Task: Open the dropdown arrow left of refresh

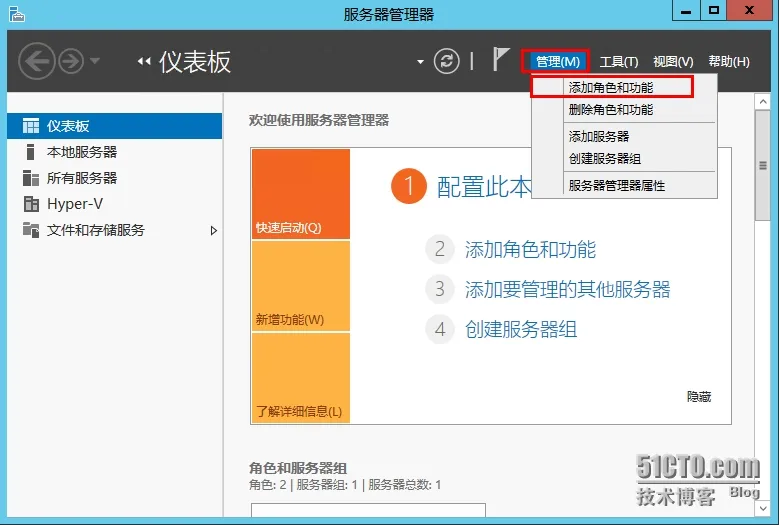Action: pyautogui.click(x=420, y=62)
